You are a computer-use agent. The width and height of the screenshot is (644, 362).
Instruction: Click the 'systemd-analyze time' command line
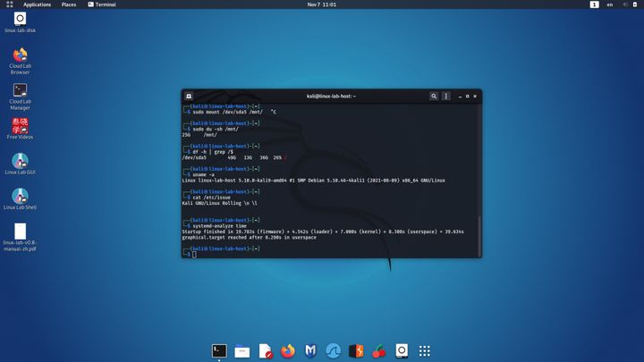(220, 226)
